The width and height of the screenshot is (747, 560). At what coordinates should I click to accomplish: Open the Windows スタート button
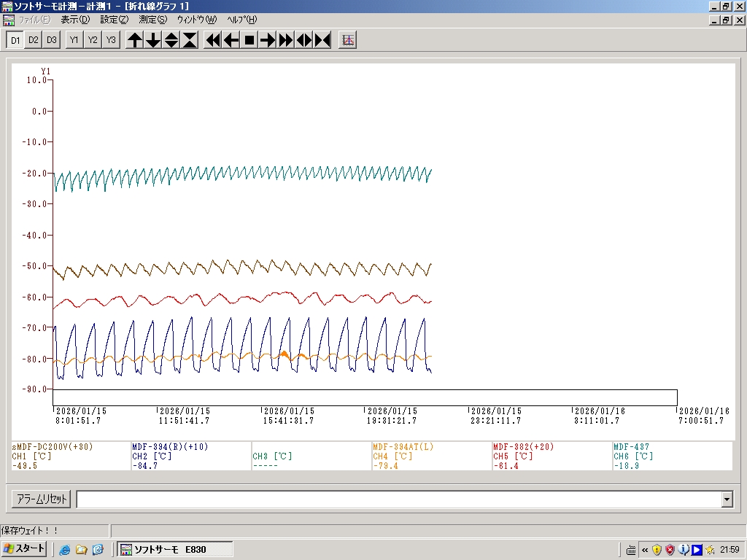25,549
